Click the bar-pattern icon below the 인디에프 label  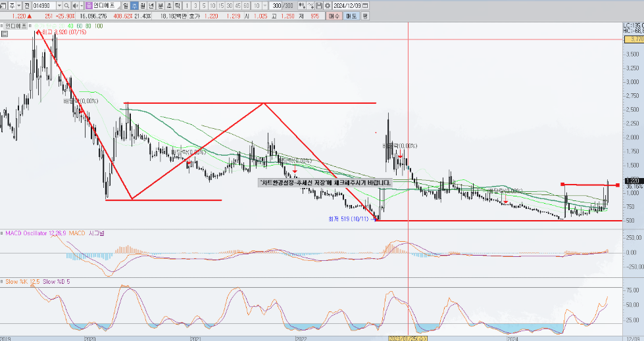click(4, 34)
